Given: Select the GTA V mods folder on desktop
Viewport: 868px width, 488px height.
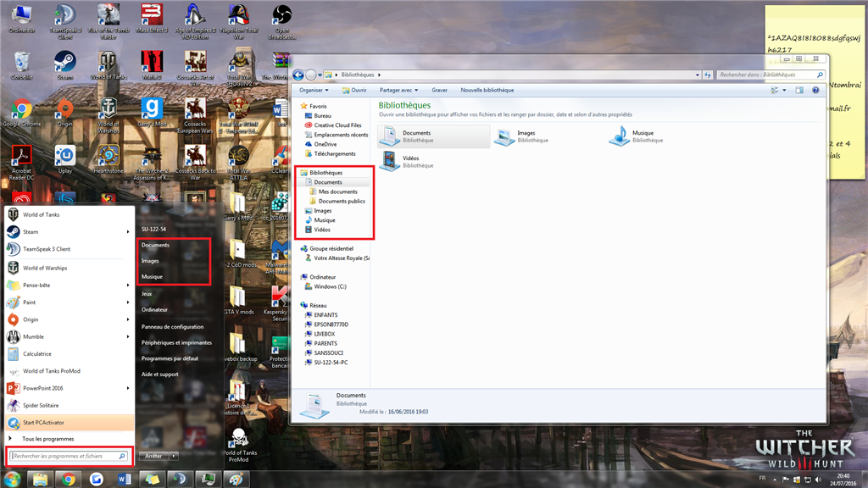Looking at the screenshot, I should pyautogui.click(x=238, y=301).
